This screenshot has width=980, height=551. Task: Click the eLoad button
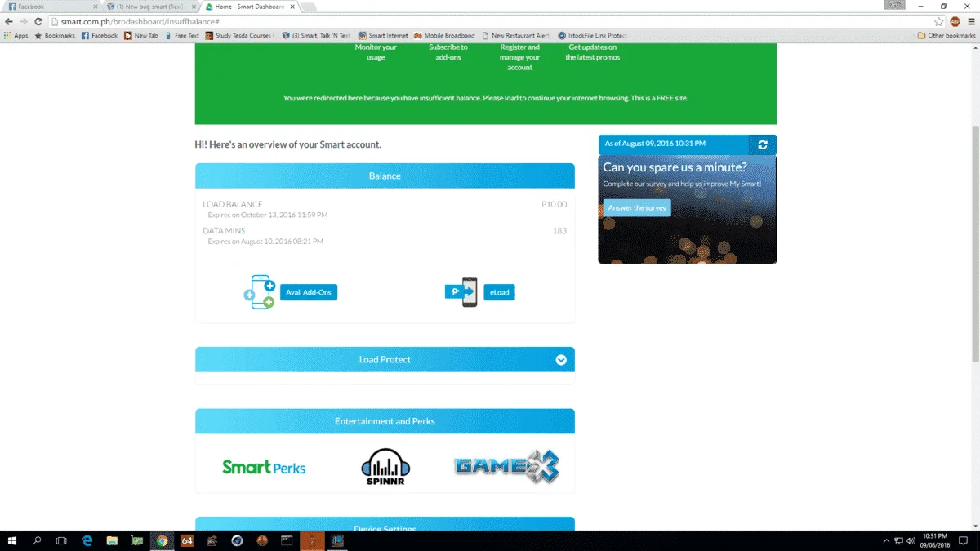499,292
